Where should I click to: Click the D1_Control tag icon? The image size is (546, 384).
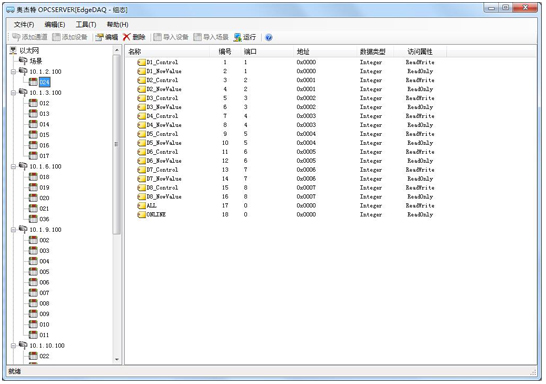pyautogui.click(x=141, y=62)
